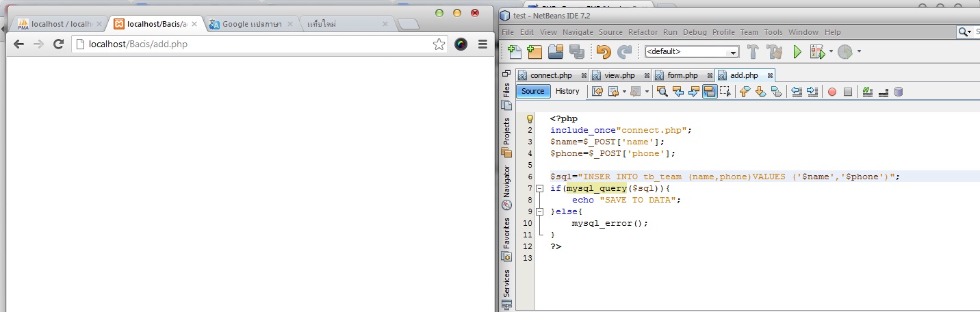Run the project with green play icon

click(x=797, y=51)
